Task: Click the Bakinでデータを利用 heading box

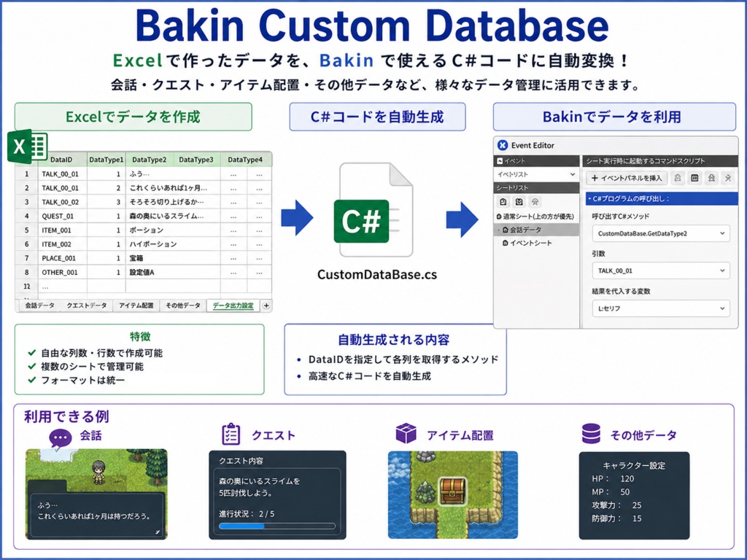Action: pos(614,117)
